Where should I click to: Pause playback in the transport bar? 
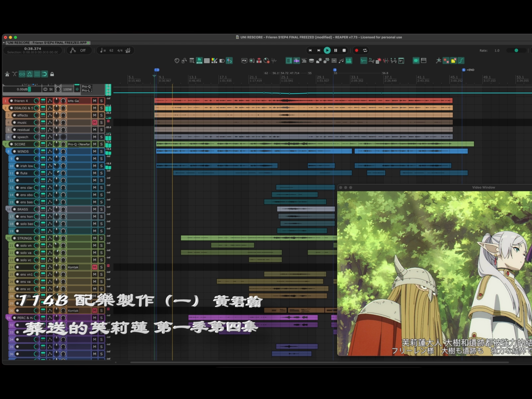(336, 50)
